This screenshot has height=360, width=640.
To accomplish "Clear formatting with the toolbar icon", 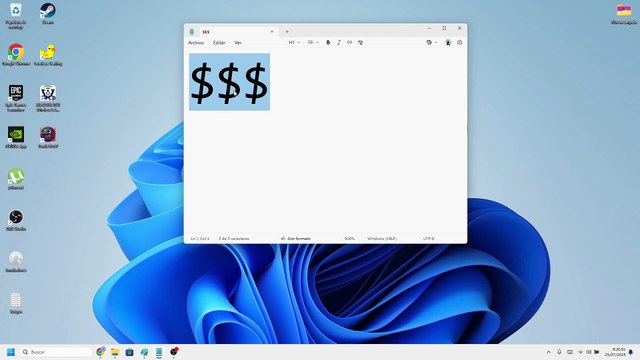I will (x=360, y=42).
